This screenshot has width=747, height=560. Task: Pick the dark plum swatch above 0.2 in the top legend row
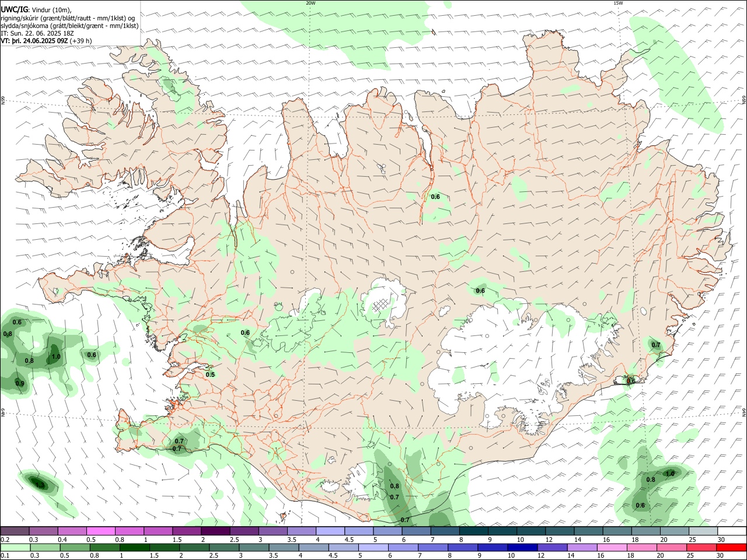pos(15,531)
